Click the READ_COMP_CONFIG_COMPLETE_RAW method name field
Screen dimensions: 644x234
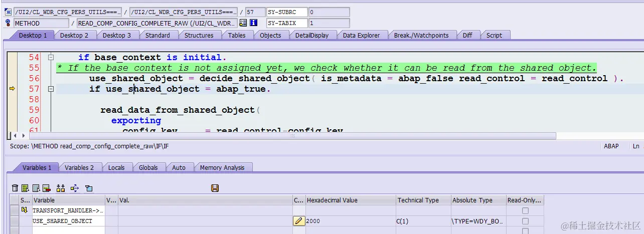[157, 23]
